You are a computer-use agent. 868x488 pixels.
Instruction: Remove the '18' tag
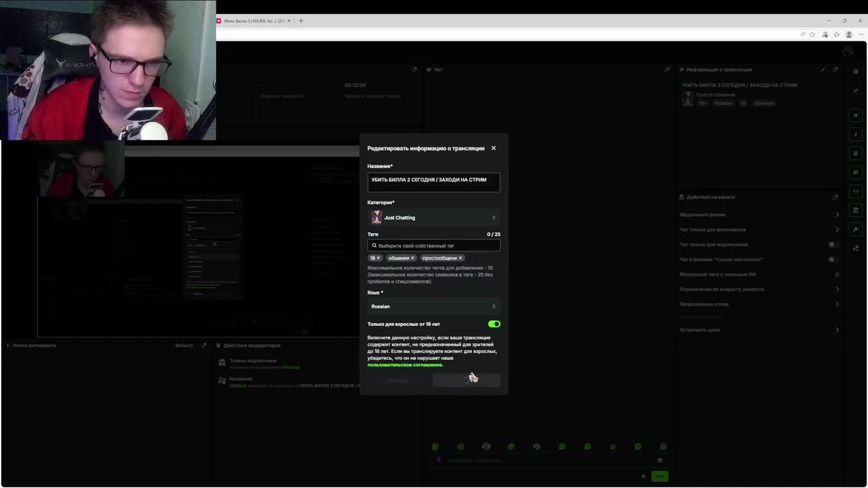pos(378,258)
